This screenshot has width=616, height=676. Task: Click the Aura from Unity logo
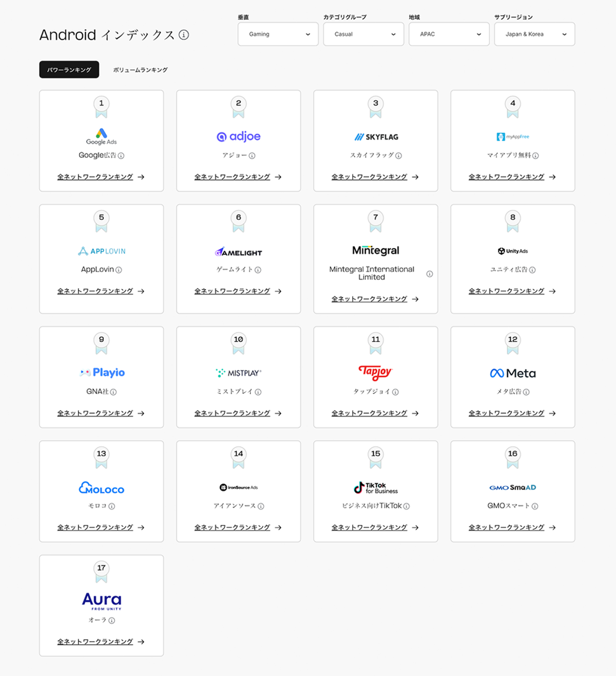[102, 601]
